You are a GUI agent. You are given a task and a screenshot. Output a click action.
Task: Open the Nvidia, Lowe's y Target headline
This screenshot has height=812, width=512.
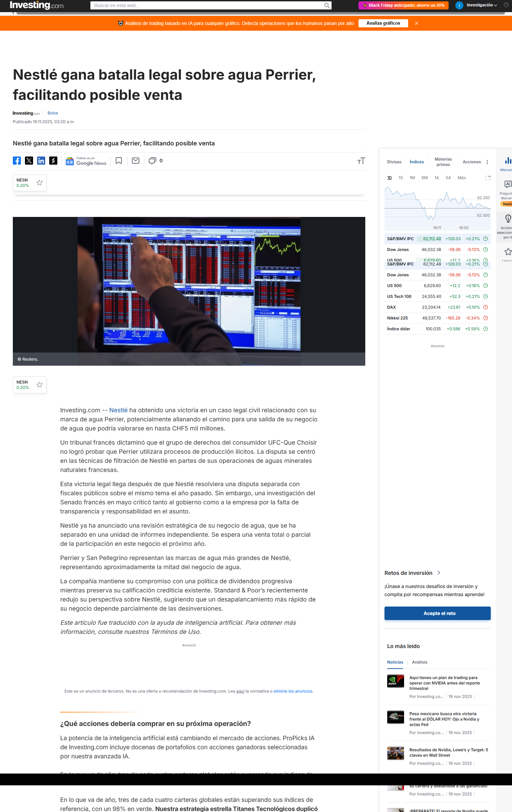pos(449,753)
